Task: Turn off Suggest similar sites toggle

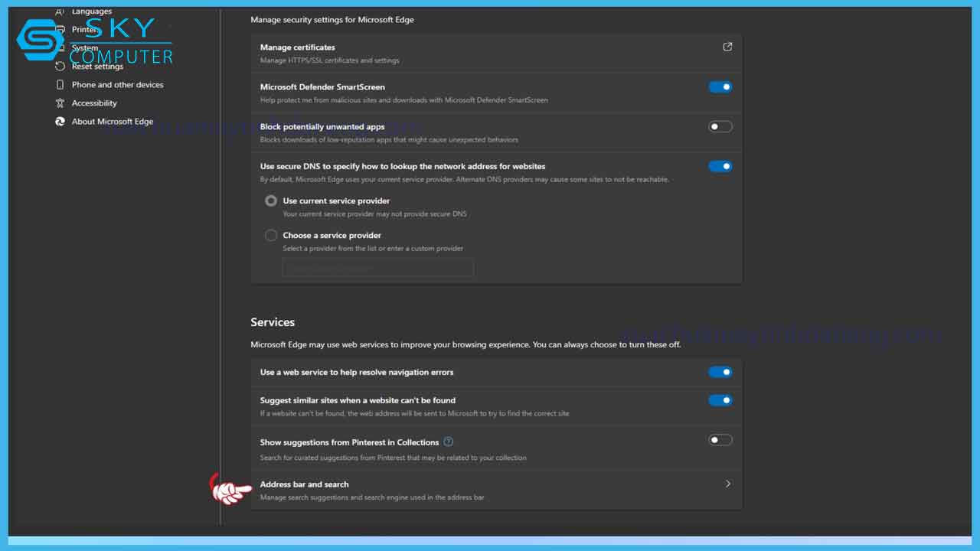Action: (720, 400)
